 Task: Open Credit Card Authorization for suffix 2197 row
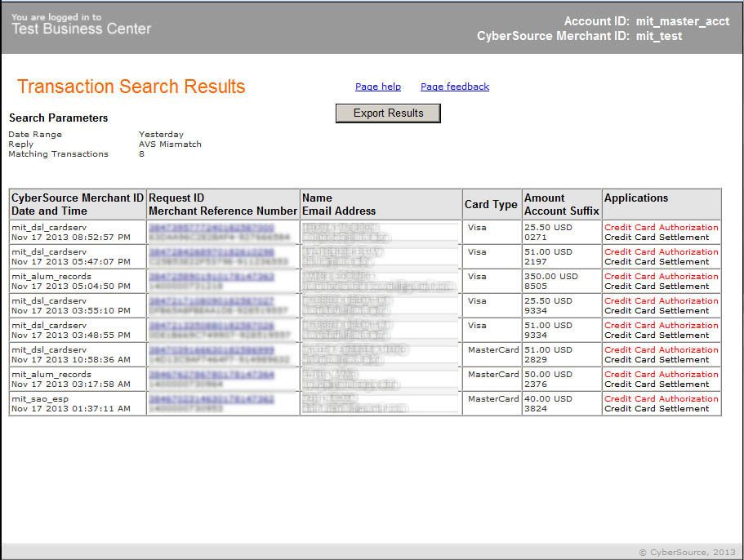tap(661, 252)
